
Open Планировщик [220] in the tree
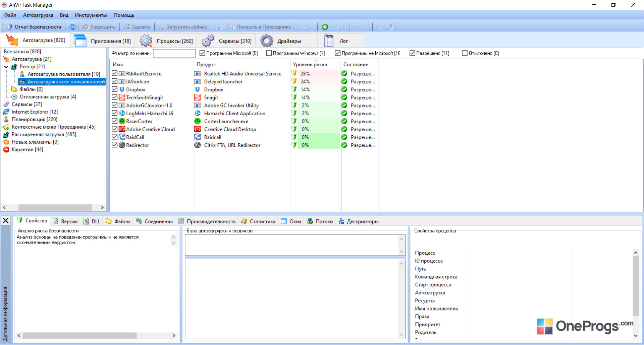(x=34, y=119)
